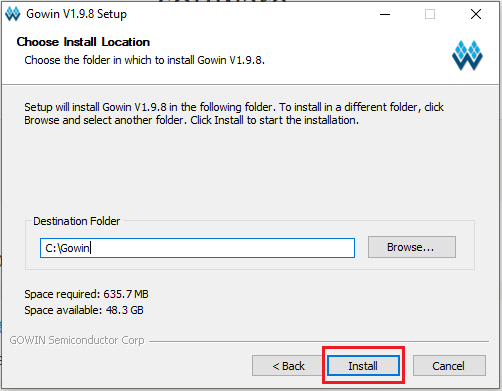Click the Gowin icon in title bar
This screenshot has width=502, height=391.
tap(13, 14)
